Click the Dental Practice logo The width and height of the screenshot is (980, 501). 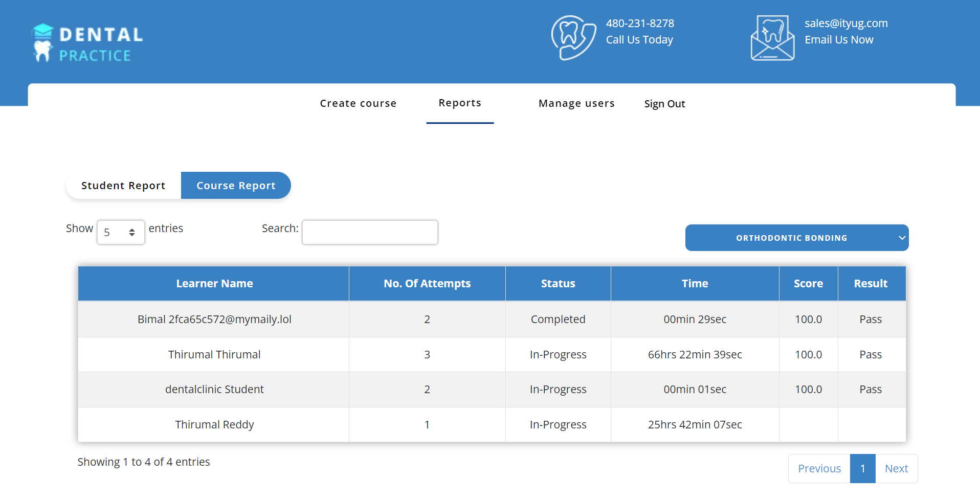(x=87, y=43)
